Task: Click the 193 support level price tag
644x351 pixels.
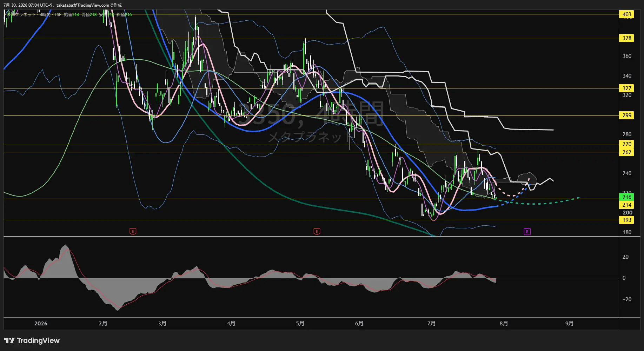Action: [x=627, y=220]
